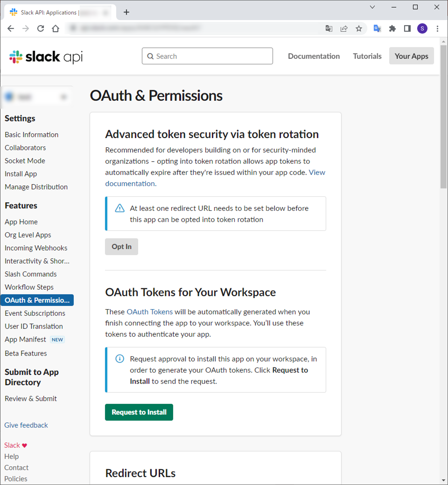Select Event Subscriptions in sidebar
This screenshot has height=485, width=448.
(x=35, y=313)
